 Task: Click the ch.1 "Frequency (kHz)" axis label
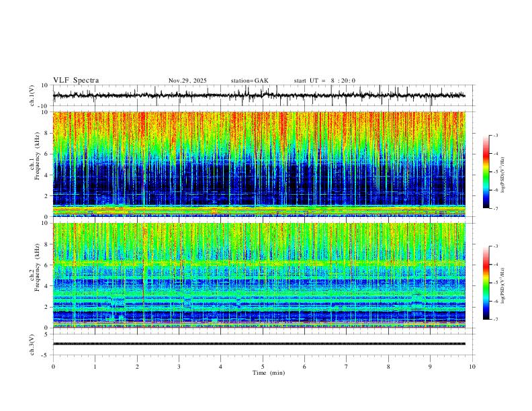[x=37, y=156]
